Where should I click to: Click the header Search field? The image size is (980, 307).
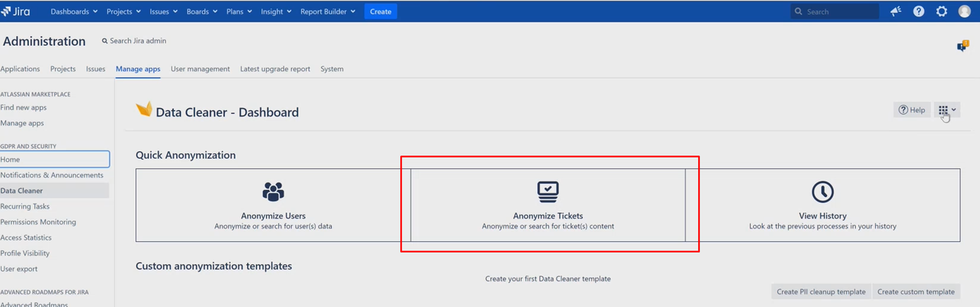pyautogui.click(x=835, y=11)
